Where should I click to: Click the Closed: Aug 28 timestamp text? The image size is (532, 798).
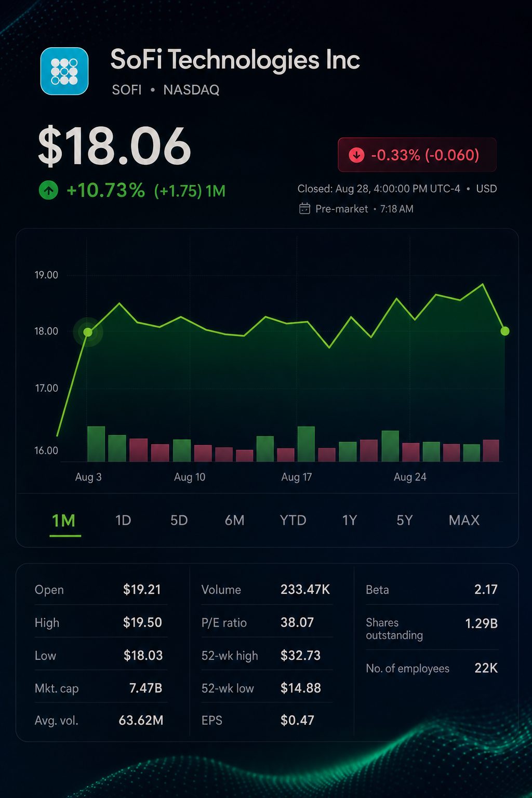[379, 189]
